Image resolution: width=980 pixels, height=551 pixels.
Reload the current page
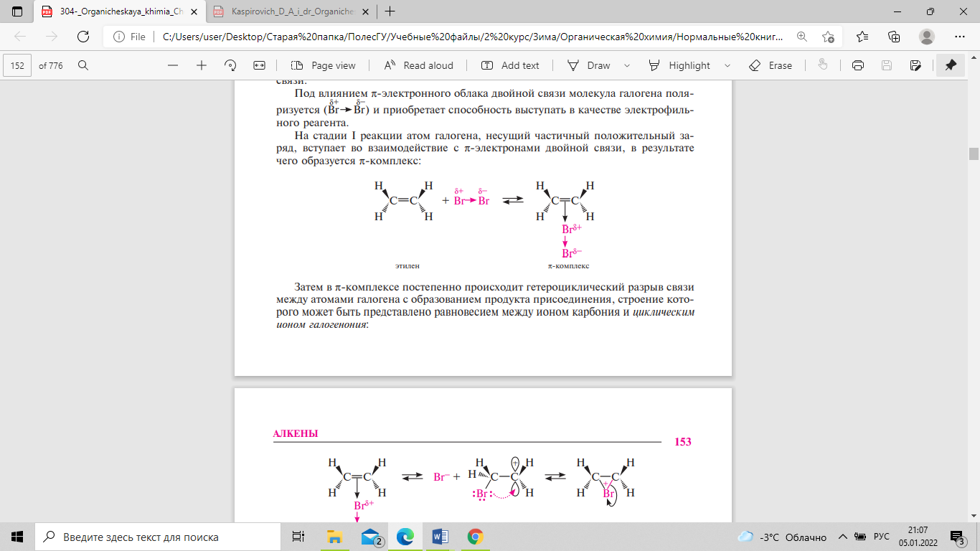pyautogui.click(x=83, y=37)
